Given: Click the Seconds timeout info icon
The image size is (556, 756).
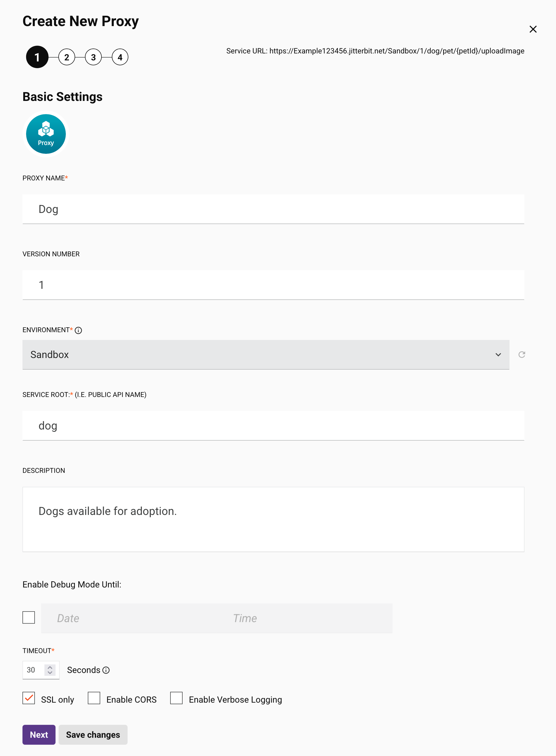Looking at the screenshot, I should click(106, 670).
